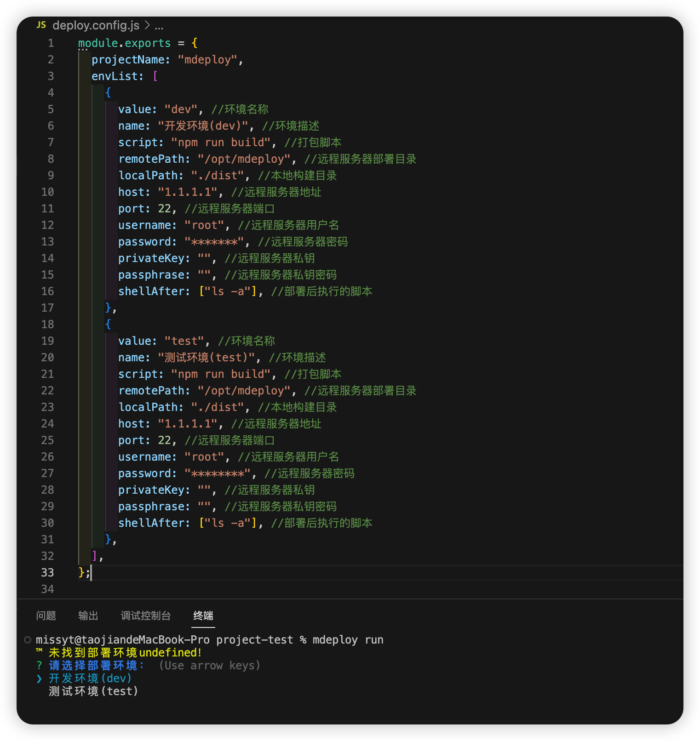Choose 开发环境(dev) option in terminal
The height and width of the screenshot is (741, 700).
pyautogui.click(x=90, y=678)
